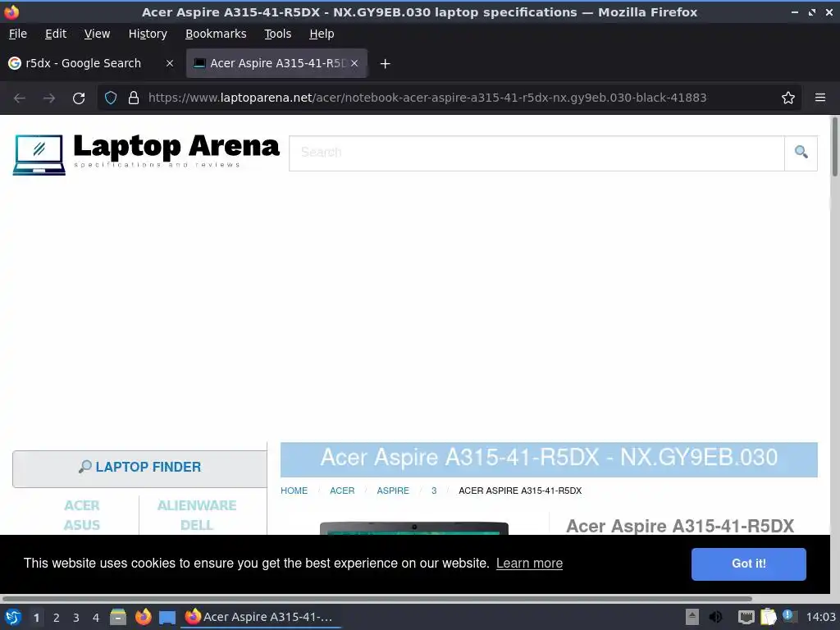Go to ACER breadcrumb
This screenshot has width=840, height=630.
342,491
